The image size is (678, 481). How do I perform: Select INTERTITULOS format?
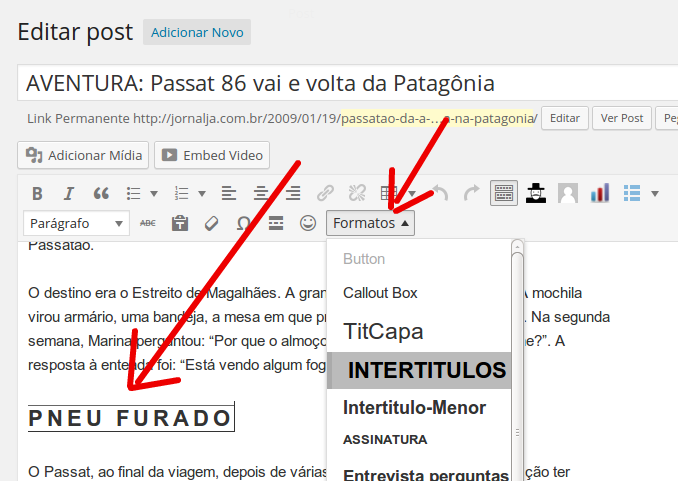click(419, 370)
